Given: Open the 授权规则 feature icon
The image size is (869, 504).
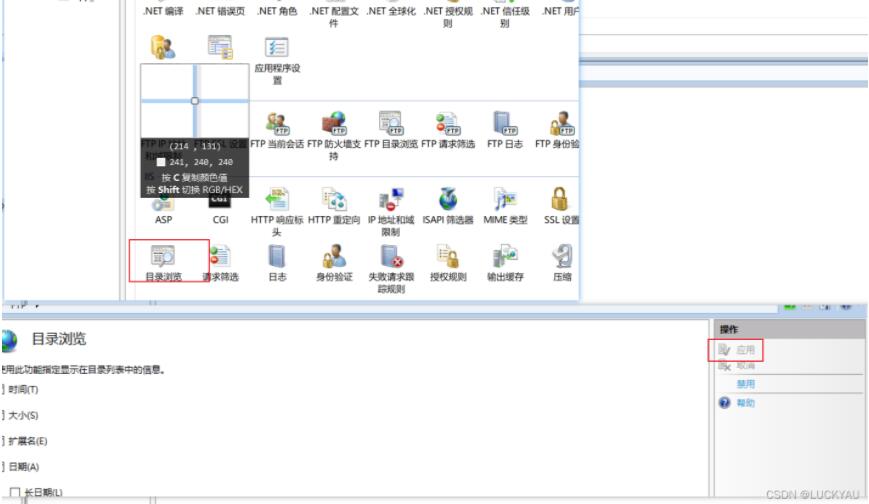Looking at the screenshot, I should 448,256.
